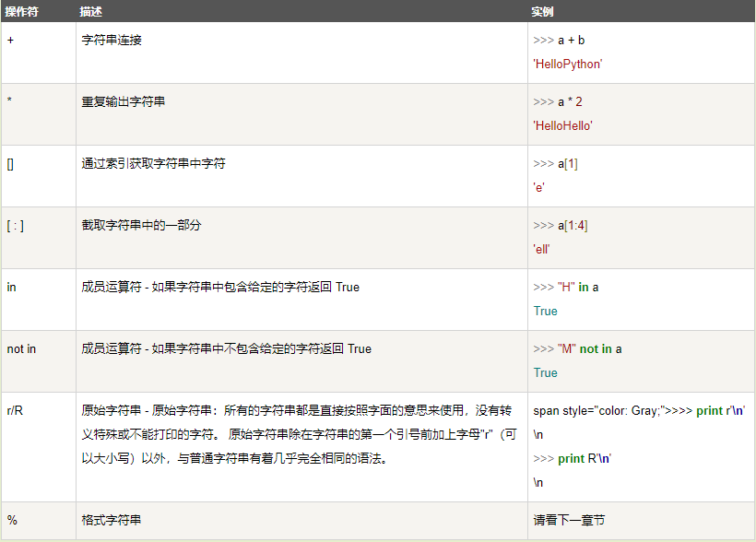Viewport: 756px width, 542px height.
Task: Click the 截取字符串中的一部分 description
Action: tap(141, 225)
